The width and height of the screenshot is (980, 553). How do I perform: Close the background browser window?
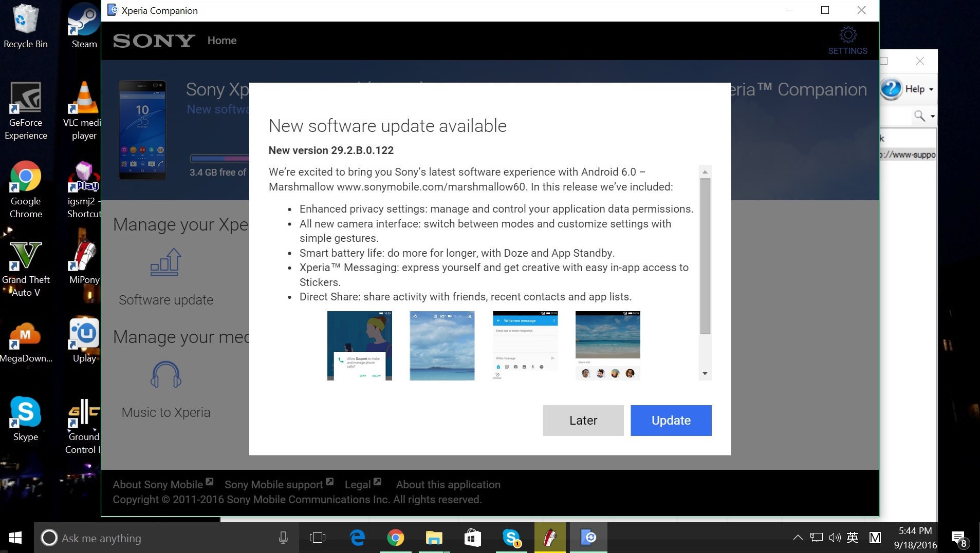920,61
